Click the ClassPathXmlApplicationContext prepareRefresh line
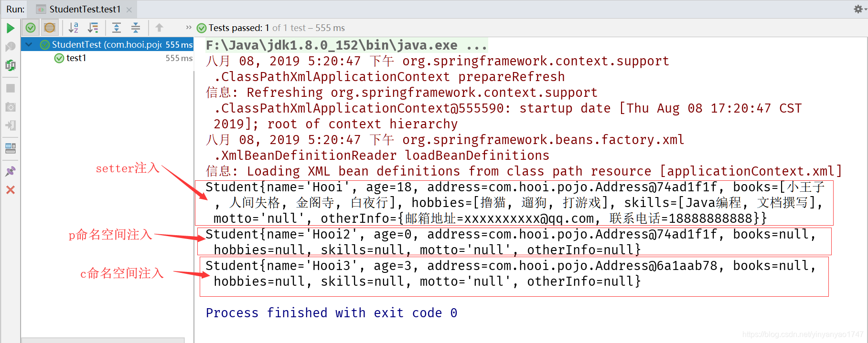Image resolution: width=868 pixels, height=343 pixels. pyautogui.click(x=389, y=77)
